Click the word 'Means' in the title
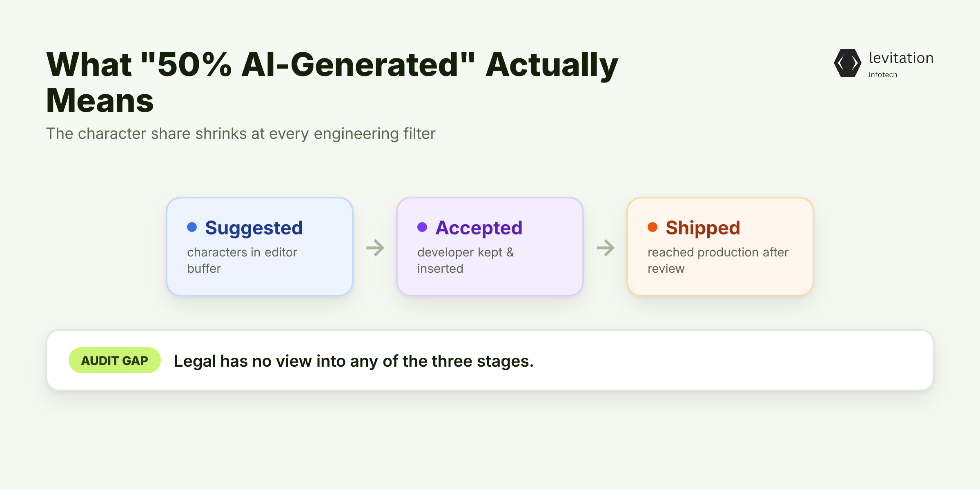980x490 pixels. pyautogui.click(x=100, y=100)
